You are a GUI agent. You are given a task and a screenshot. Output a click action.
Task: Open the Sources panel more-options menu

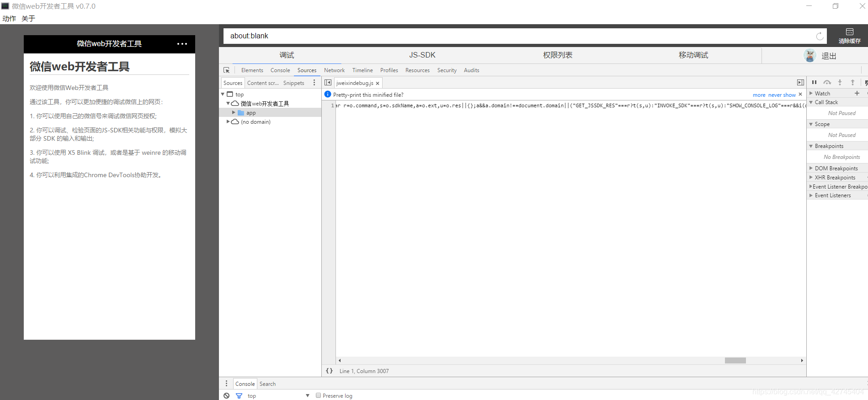pyautogui.click(x=314, y=83)
